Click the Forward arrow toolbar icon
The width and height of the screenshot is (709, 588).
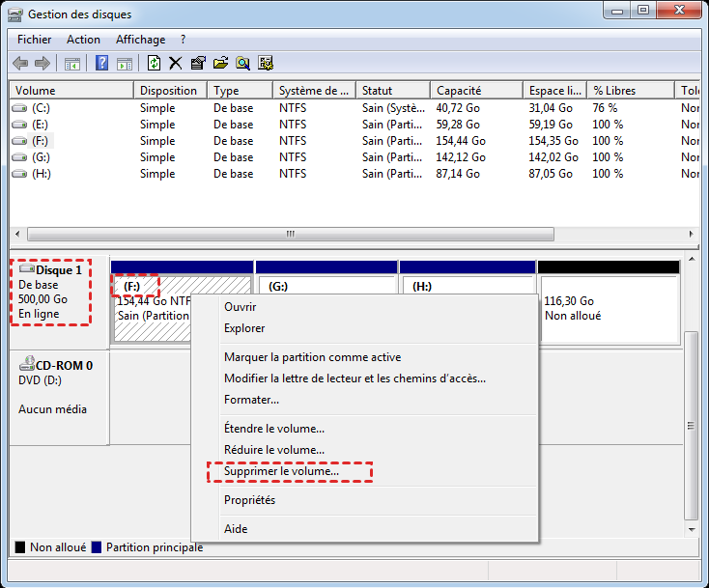pos(43,64)
